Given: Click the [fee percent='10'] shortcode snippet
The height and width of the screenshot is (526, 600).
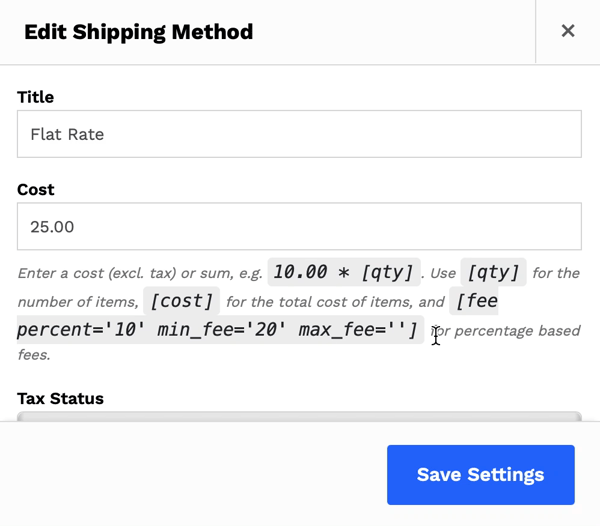Looking at the screenshot, I should coord(475,301).
